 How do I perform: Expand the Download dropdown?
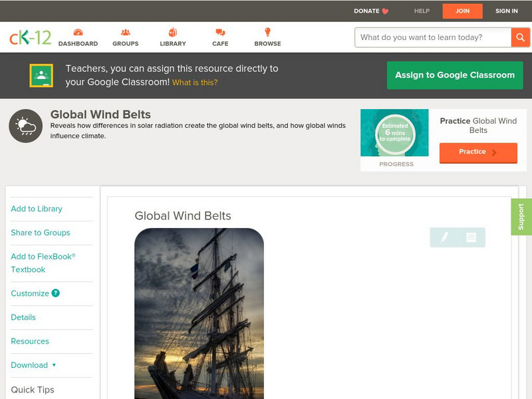(33, 365)
